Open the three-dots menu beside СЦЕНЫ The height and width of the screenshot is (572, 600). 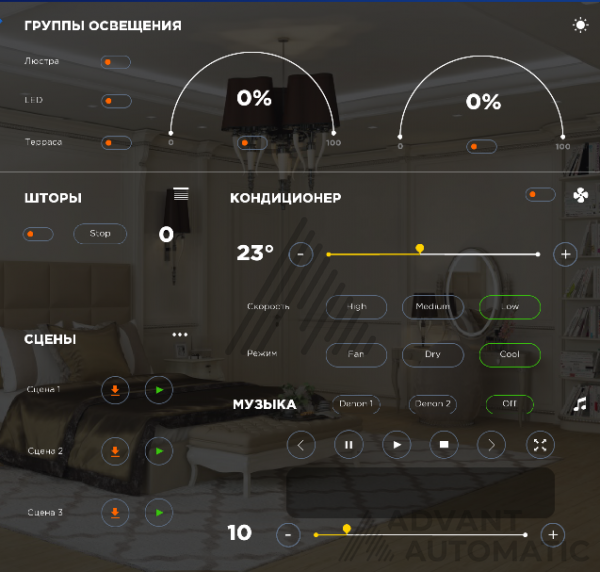coord(180,334)
